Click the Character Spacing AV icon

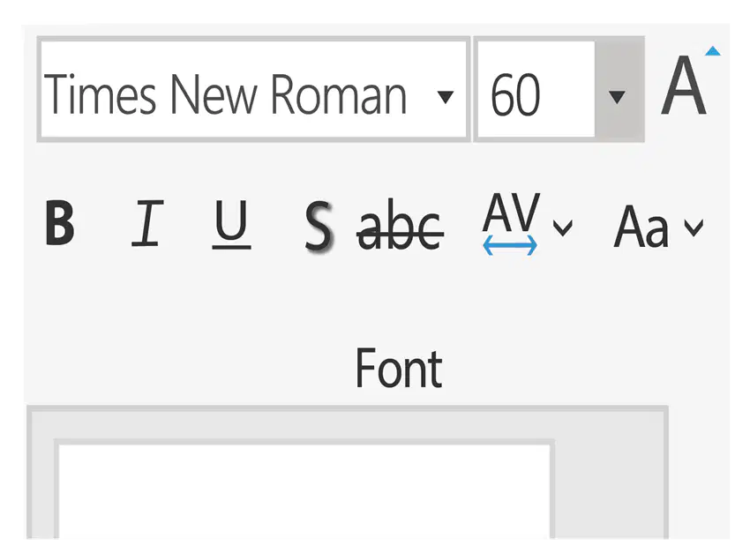(510, 214)
